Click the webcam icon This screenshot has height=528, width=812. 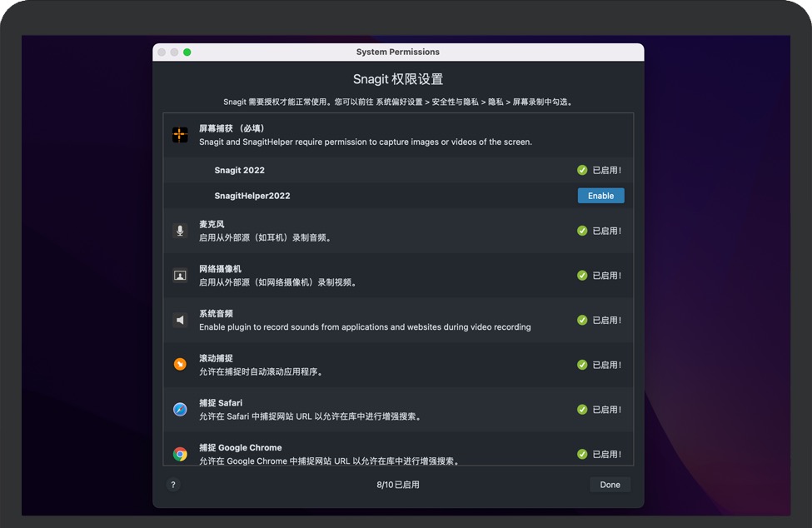pyautogui.click(x=180, y=276)
